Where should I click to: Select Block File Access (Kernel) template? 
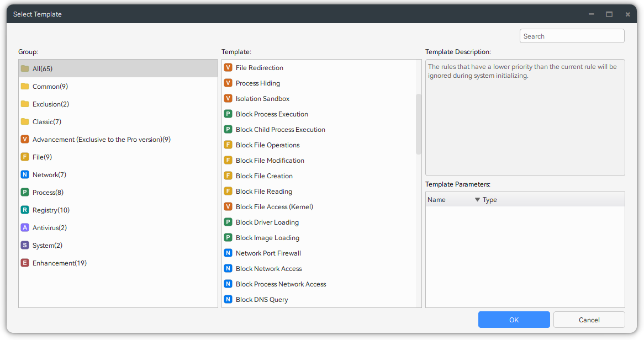click(274, 207)
